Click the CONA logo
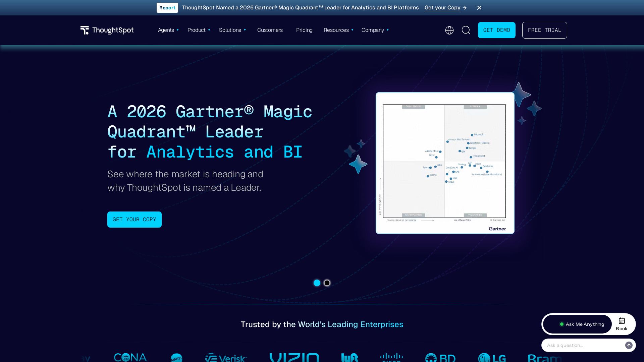This screenshot has width=644, height=362. click(131, 357)
